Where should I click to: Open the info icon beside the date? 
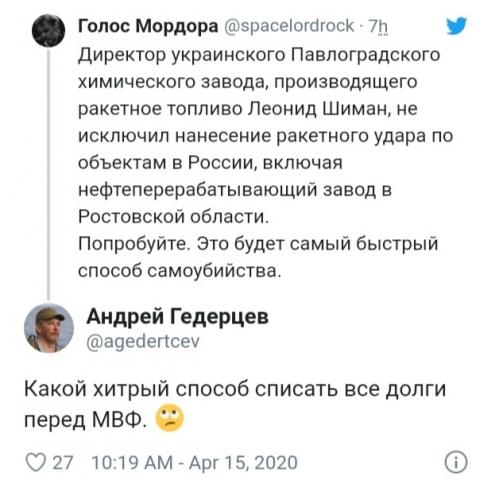pos(456,462)
